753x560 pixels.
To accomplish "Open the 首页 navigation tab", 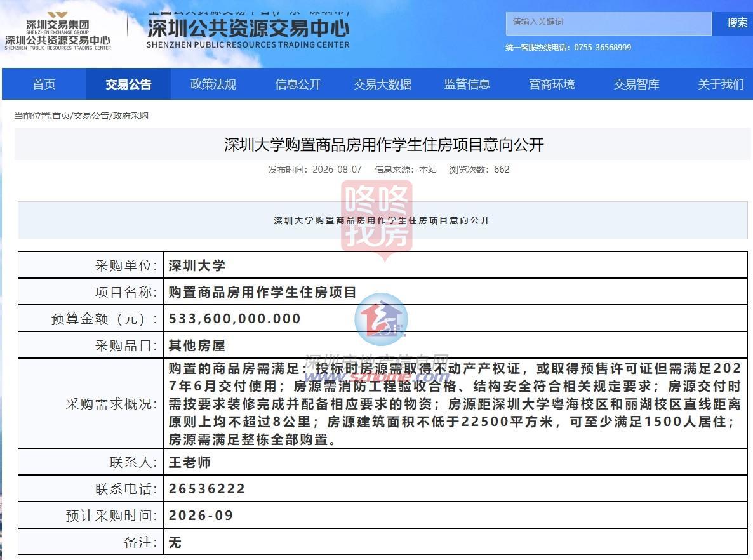I will click(x=44, y=84).
